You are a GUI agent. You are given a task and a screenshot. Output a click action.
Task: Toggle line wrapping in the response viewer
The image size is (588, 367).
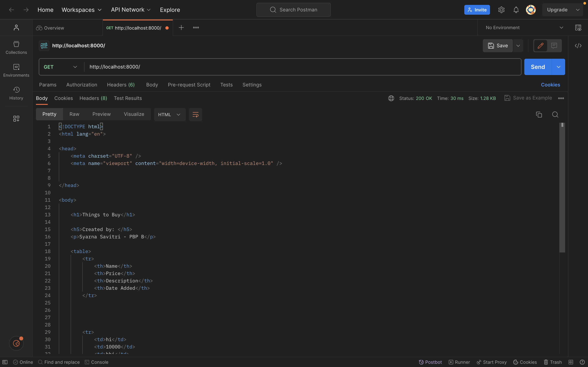(x=195, y=114)
